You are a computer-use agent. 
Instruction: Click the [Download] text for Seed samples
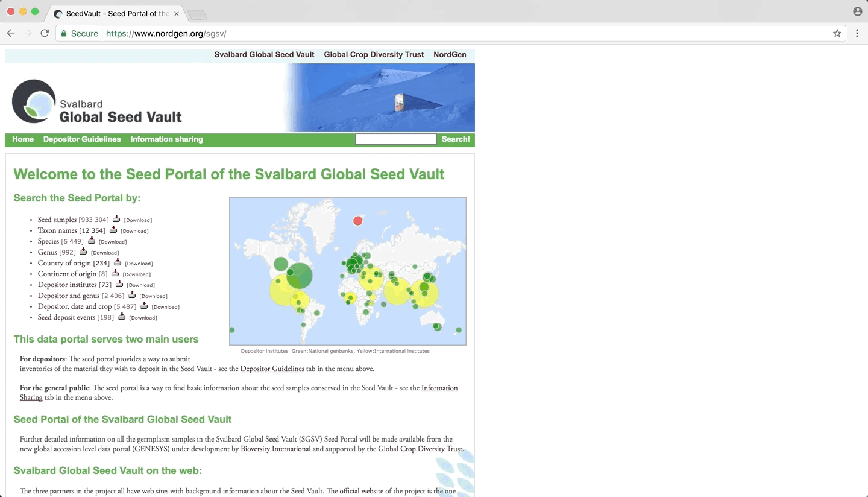138,220
